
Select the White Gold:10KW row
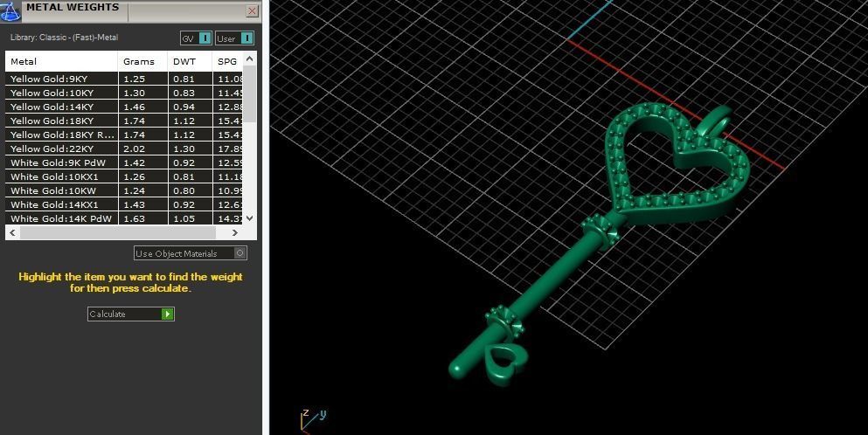[124, 190]
